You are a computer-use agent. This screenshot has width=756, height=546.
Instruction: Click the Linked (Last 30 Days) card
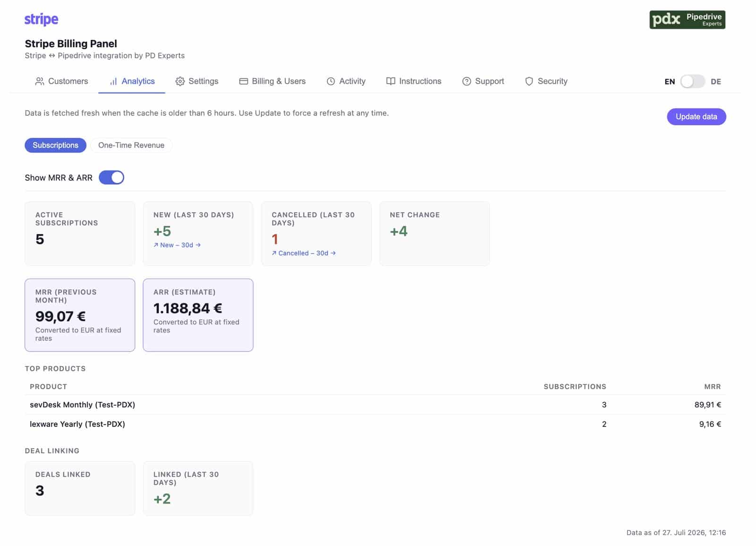tap(198, 488)
